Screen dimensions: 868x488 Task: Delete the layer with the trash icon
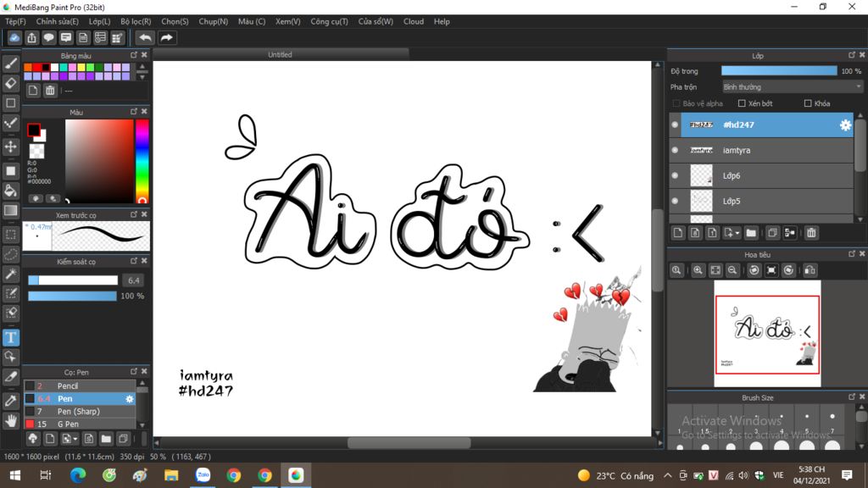tap(811, 233)
